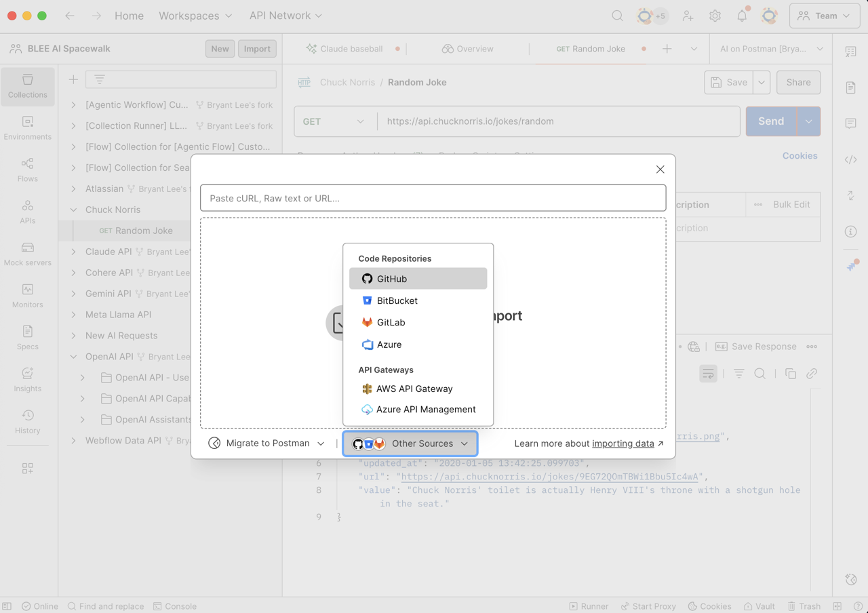Open the Postman Console from the status bar
This screenshot has height=613, width=868.
[x=174, y=606]
